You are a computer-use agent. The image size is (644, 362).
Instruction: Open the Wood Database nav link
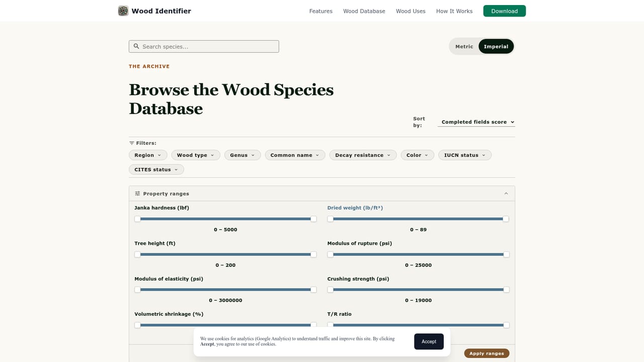tap(364, 11)
